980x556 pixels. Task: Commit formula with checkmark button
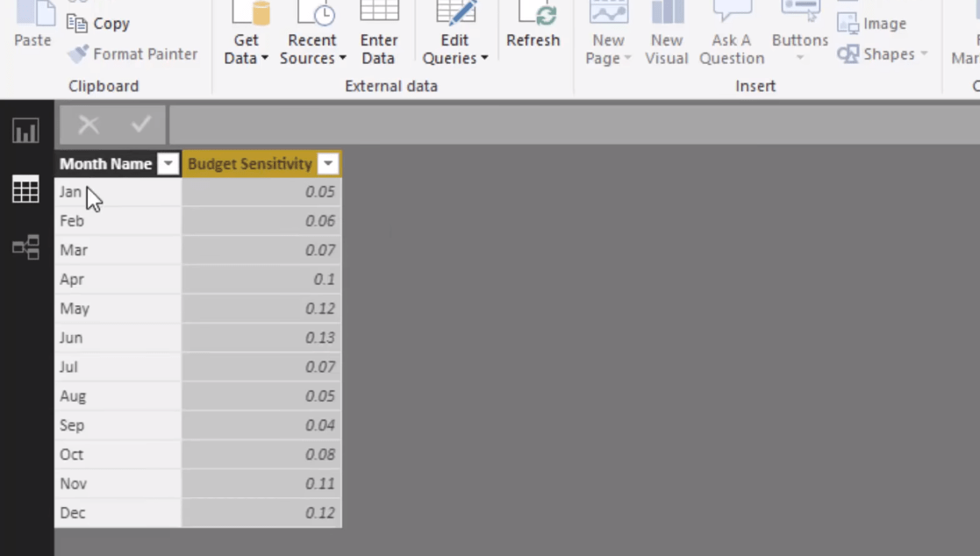[x=141, y=125]
